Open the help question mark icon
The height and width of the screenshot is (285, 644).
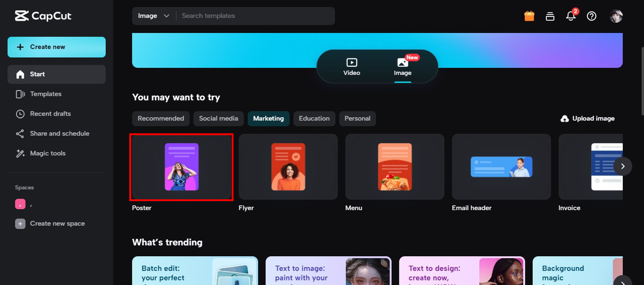tap(592, 16)
